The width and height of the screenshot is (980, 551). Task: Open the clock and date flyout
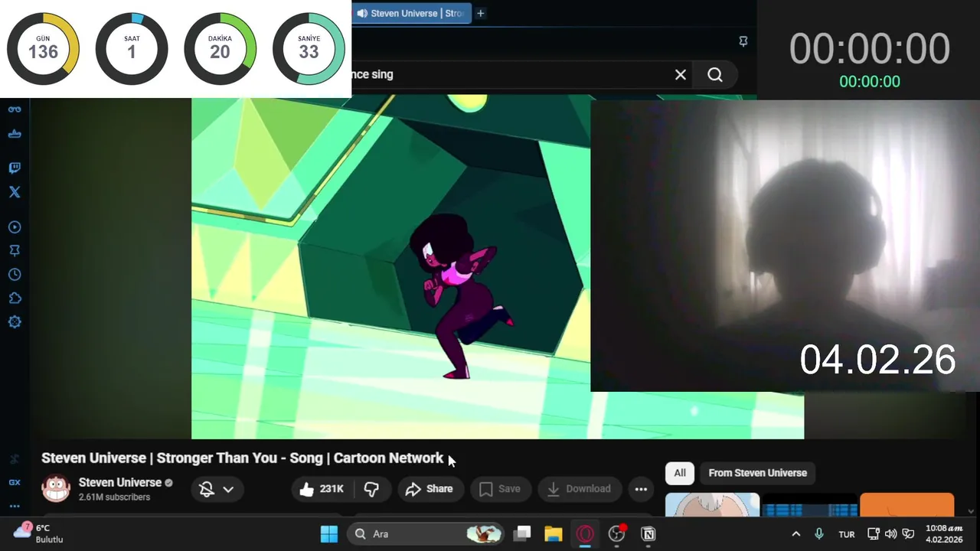944,534
